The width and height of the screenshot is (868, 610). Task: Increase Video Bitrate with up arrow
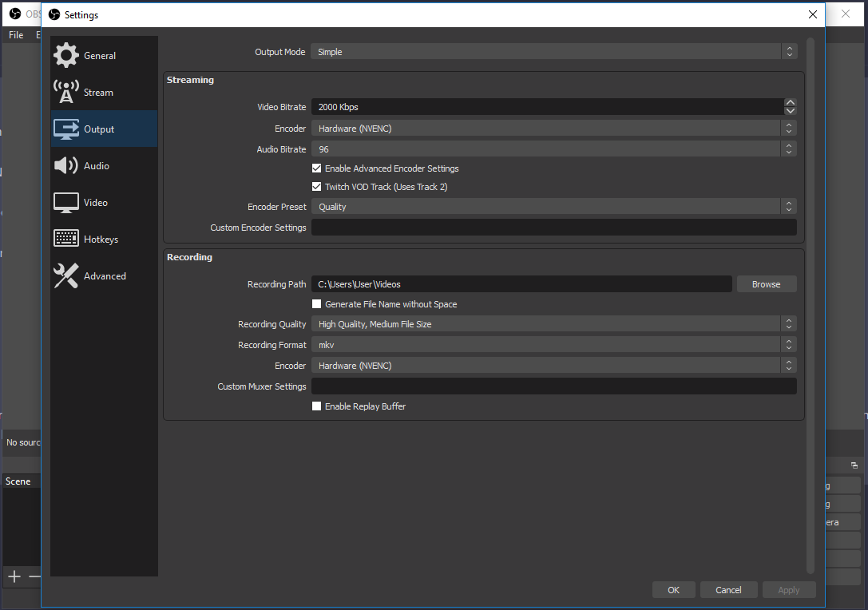(x=790, y=102)
